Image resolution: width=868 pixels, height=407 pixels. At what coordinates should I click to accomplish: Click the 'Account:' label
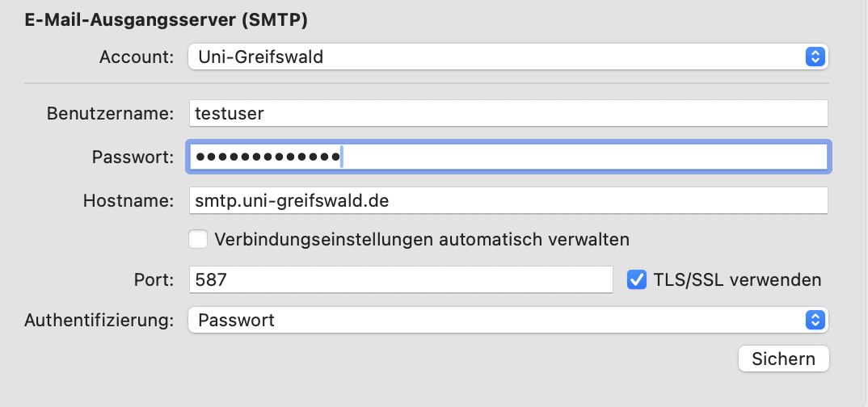coord(137,57)
